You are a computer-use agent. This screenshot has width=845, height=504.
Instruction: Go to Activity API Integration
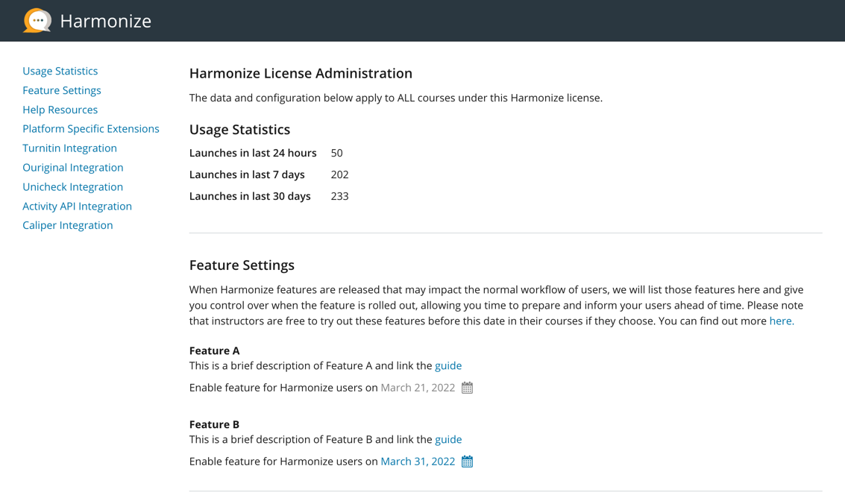point(77,207)
